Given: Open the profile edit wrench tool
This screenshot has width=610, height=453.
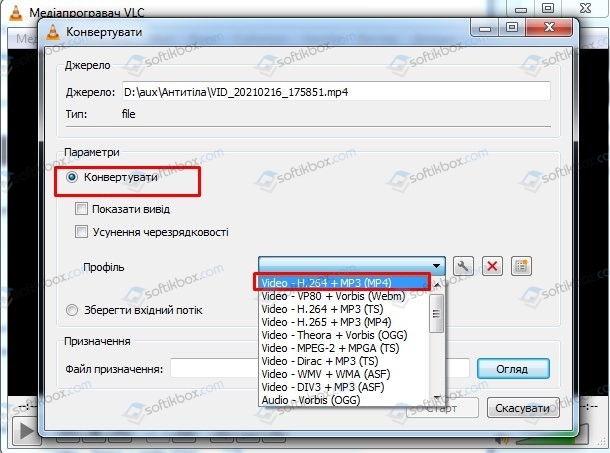Looking at the screenshot, I should pos(463,267).
